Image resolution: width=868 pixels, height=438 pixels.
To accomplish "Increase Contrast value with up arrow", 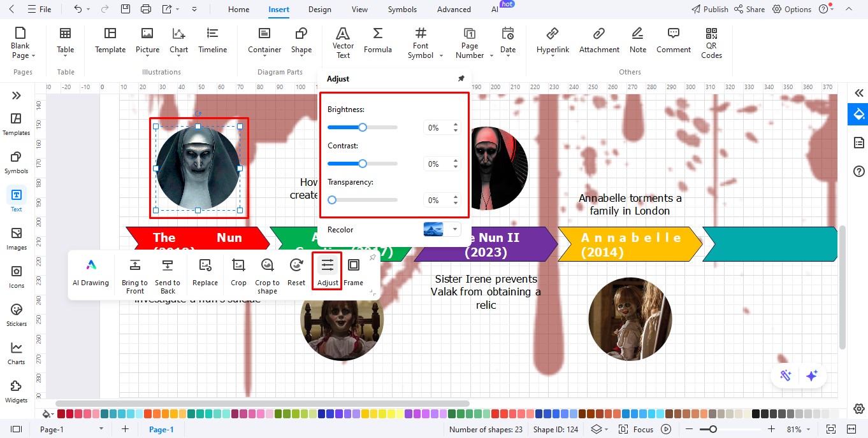I will 456,160.
